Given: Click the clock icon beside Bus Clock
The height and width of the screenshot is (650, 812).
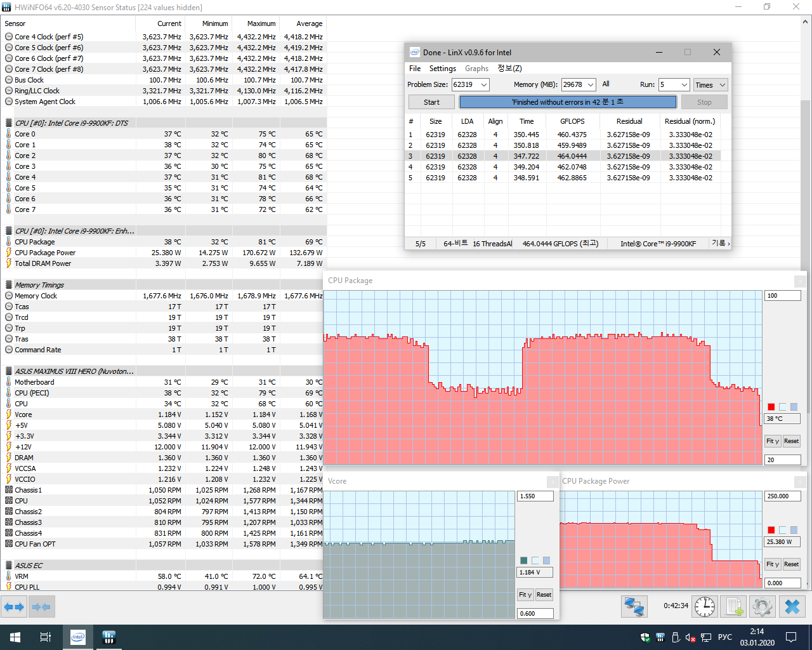Looking at the screenshot, I should click(x=9, y=80).
